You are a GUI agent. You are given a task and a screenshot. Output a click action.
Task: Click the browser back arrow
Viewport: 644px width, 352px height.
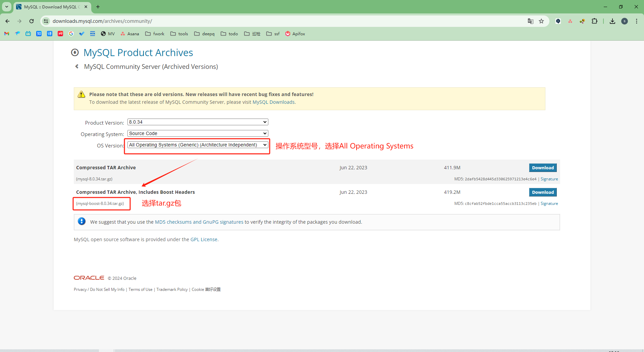pos(7,21)
